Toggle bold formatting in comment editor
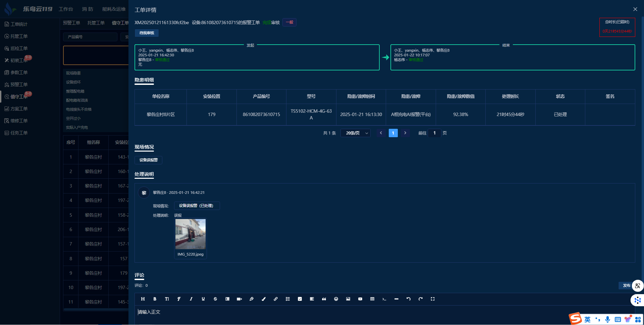The height and width of the screenshot is (325, 644). 155,299
